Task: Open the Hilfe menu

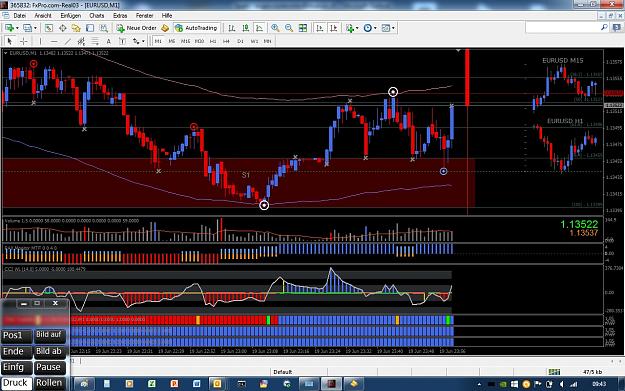Action: (x=167, y=16)
